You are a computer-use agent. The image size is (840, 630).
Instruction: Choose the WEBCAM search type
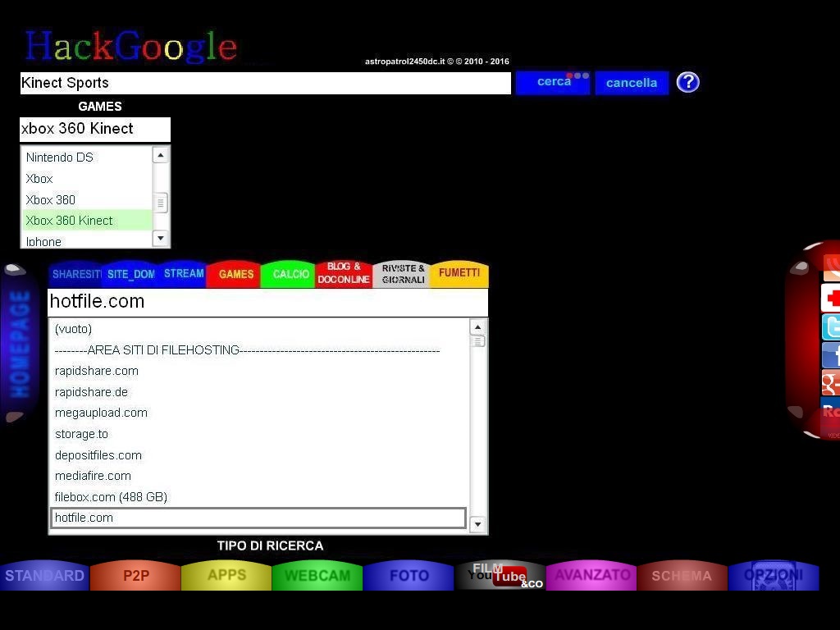[x=317, y=576]
